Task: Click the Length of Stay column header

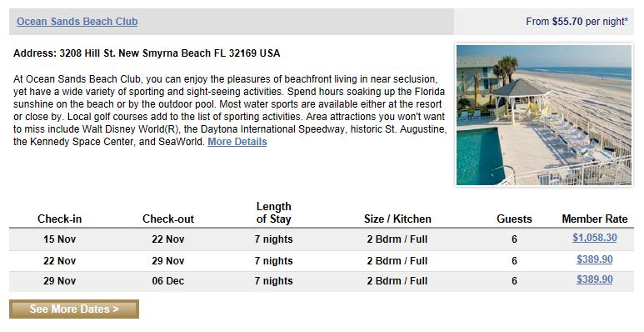Action: pos(273,213)
